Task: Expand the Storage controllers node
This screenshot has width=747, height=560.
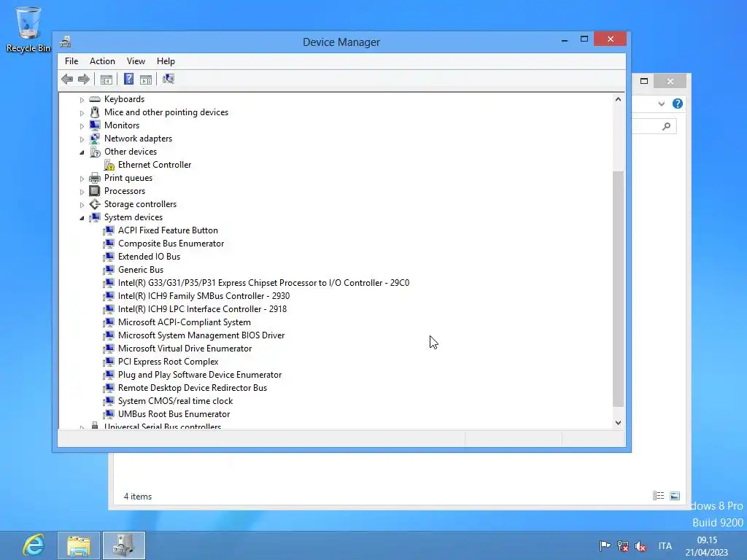Action: [82, 205]
